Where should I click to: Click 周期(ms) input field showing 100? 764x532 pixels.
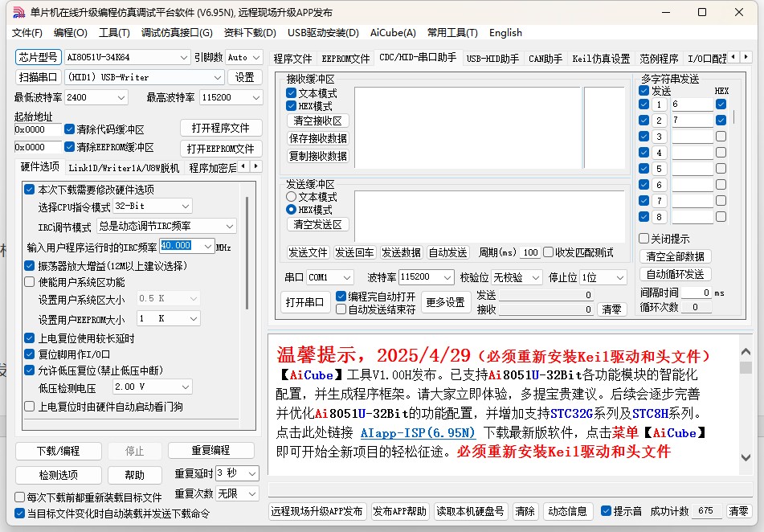(530, 252)
